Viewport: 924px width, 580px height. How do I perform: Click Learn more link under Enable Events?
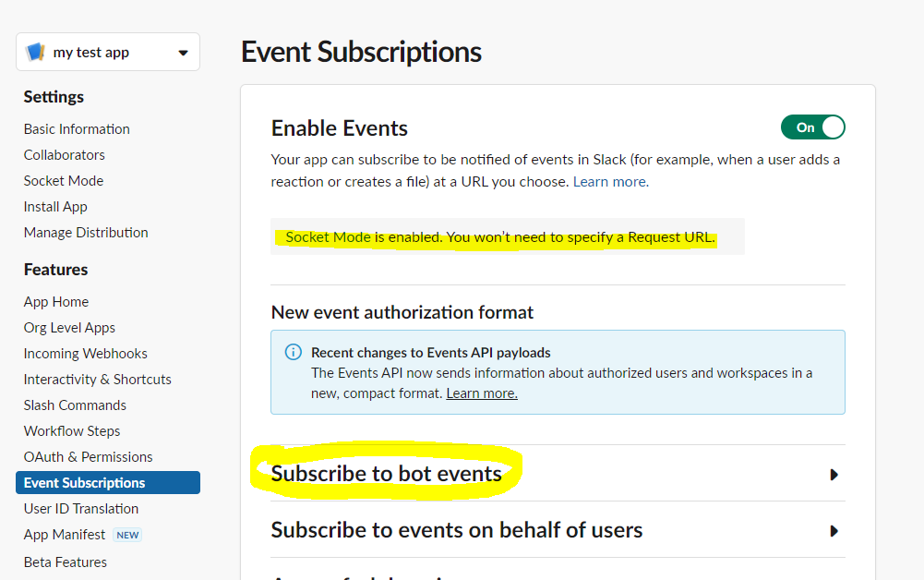(x=610, y=182)
